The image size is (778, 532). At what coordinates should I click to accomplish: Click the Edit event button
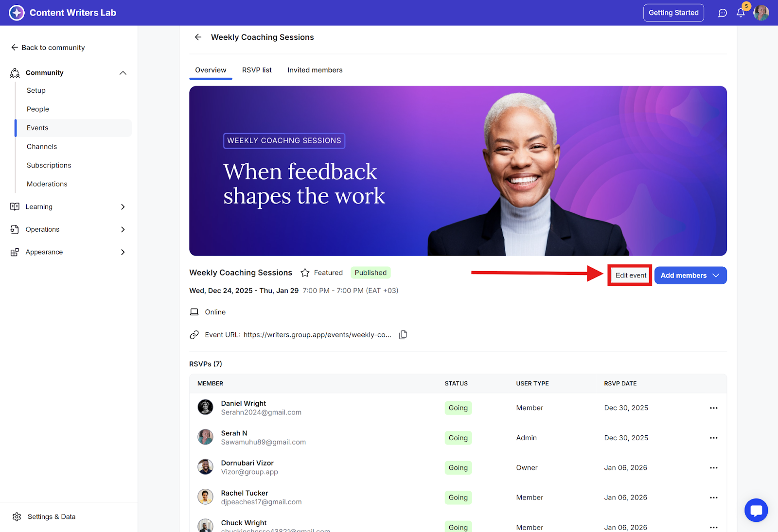coord(631,275)
